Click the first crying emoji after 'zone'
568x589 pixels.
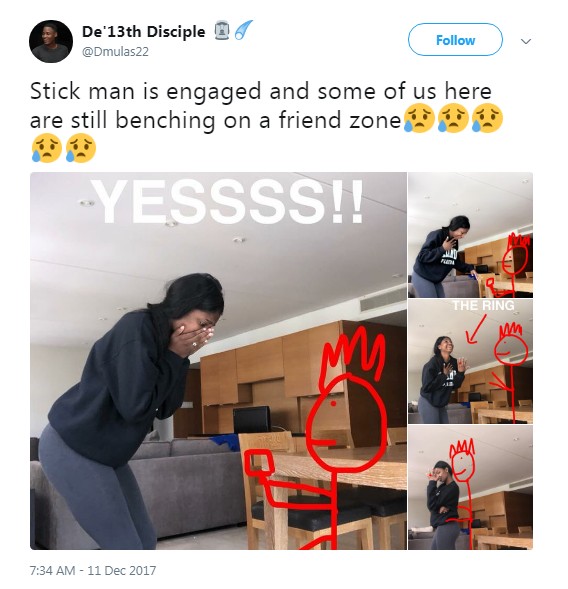click(419, 118)
